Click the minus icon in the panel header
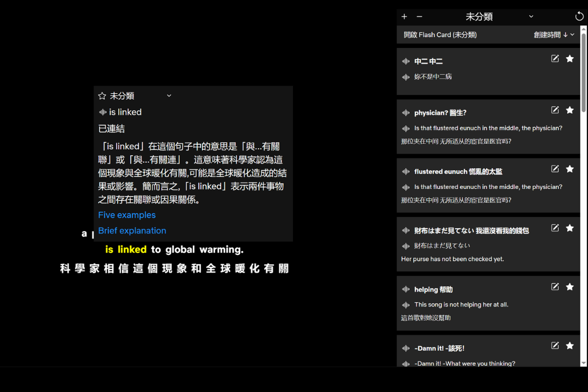 (419, 17)
